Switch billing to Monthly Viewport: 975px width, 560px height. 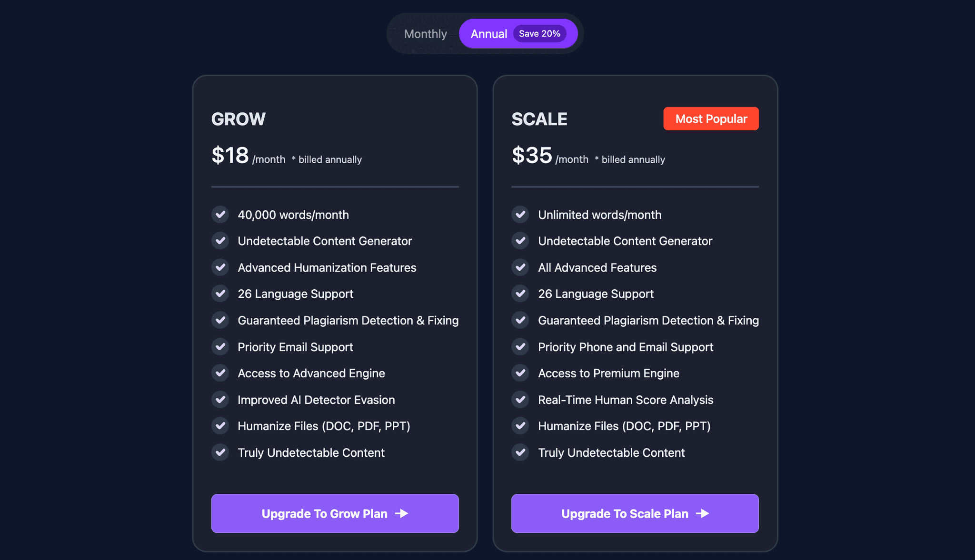click(425, 33)
